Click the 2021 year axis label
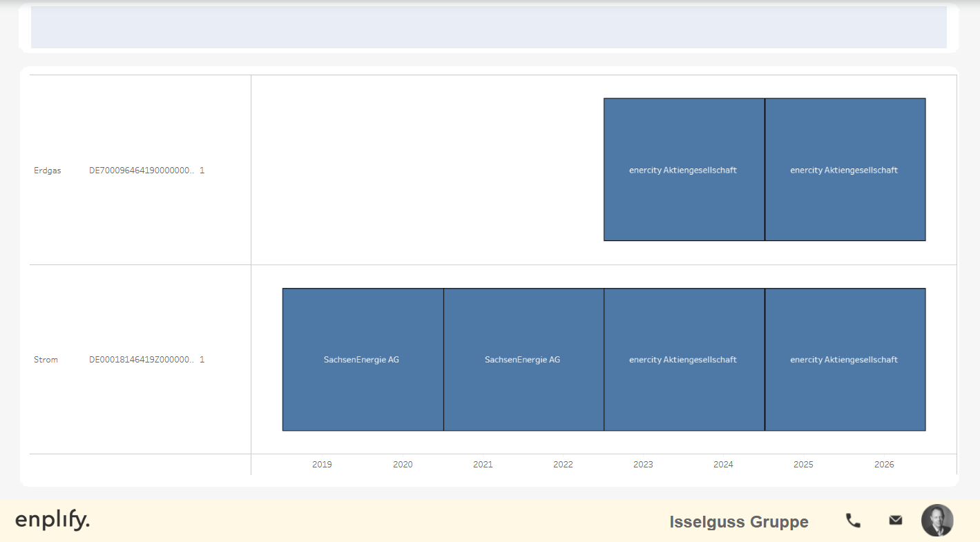This screenshot has height=542, width=980. 483,465
